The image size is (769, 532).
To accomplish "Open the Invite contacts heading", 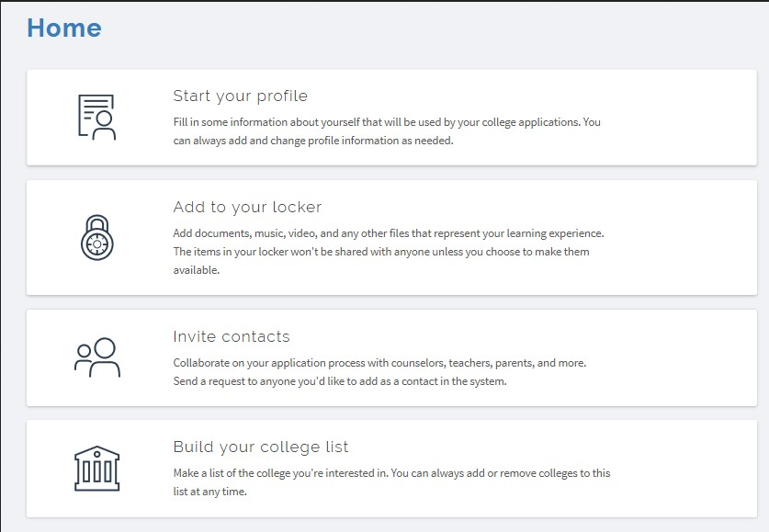I will [x=232, y=336].
